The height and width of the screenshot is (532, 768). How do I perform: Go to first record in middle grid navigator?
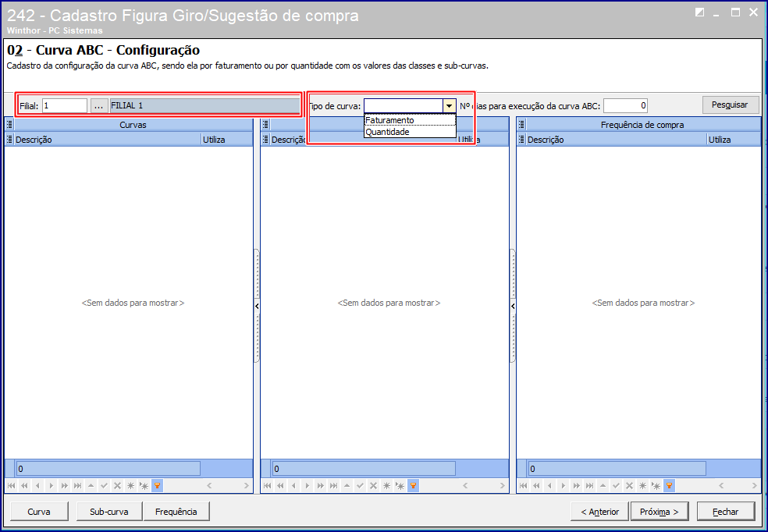click(x=268, y=485)
